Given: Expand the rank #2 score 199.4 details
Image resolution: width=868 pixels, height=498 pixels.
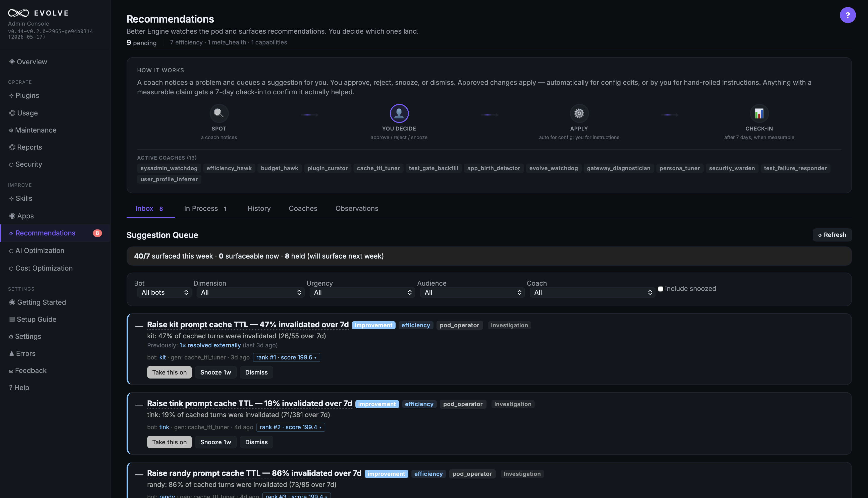Looking at the screenshot, I should coord(291,427).
